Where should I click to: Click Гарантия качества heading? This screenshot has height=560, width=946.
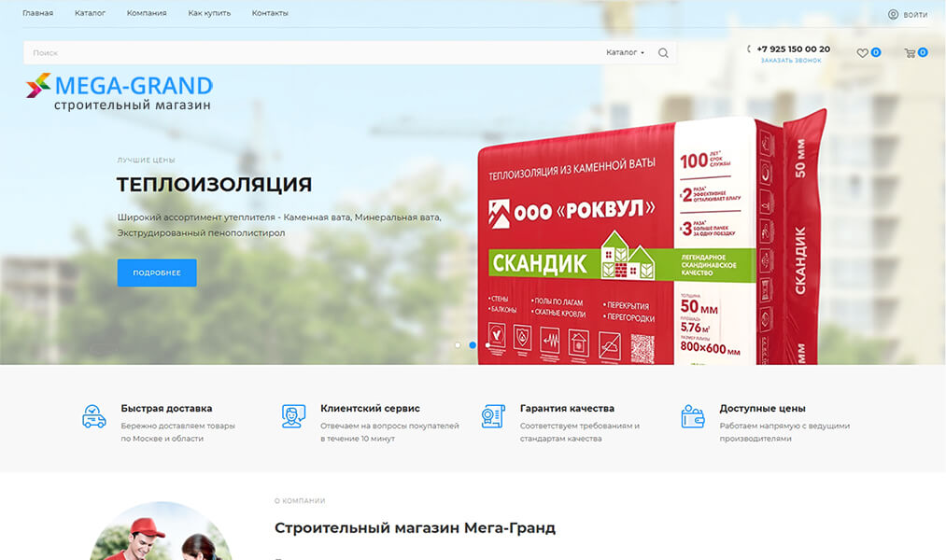[x=567, y=408]
